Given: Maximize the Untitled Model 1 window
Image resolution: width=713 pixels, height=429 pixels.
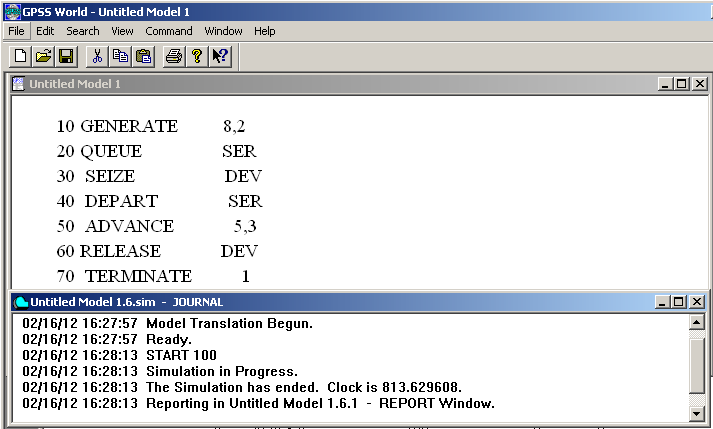Looking at the screenshot, I should click(681, 84).
